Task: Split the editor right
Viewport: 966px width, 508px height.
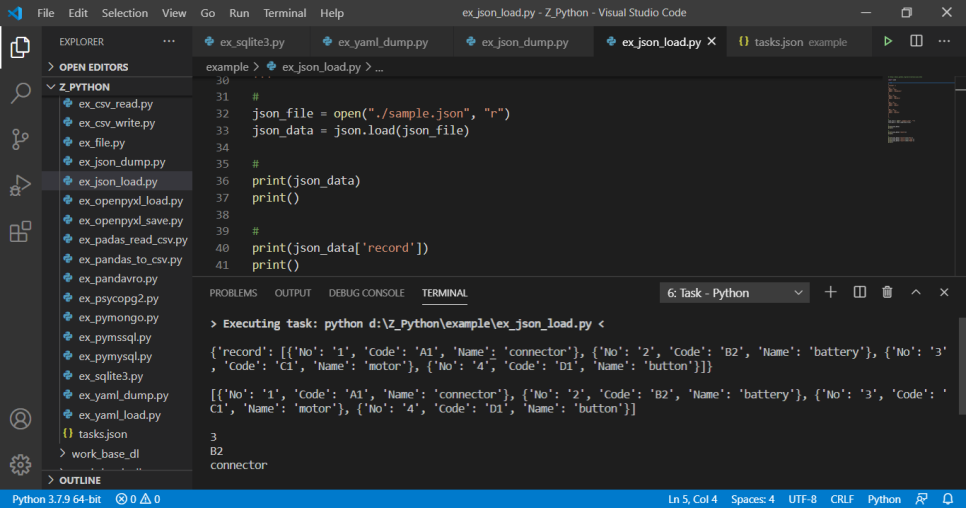Action: (916, 41)
